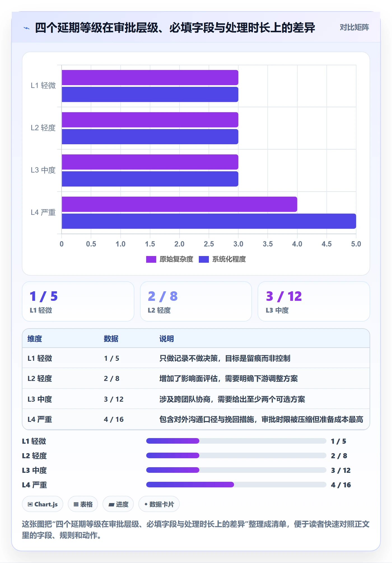Open the 1 / 5 L1 轻微 stat card

pyautogui.click(x=78, y=301)
